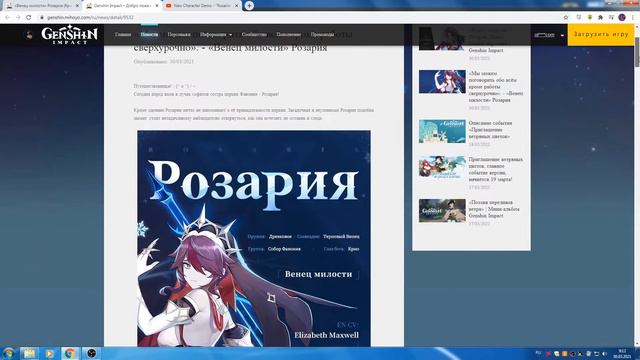
Task: Click the Rosaria sidebar news thumbnail
Action: click(442, 82)
